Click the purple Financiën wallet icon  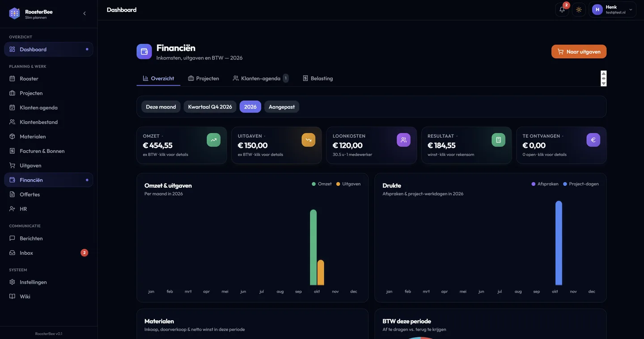click(x=144, y=51)
